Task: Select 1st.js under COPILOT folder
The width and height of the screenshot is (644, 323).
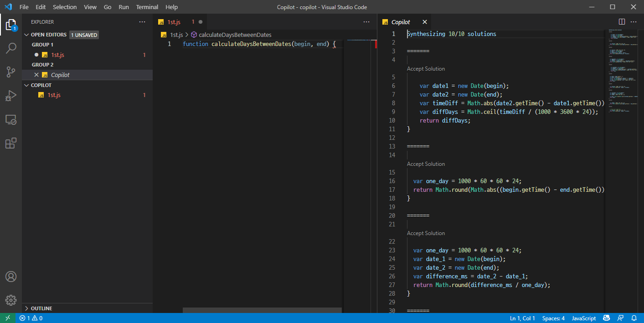Action: (87, 95)
